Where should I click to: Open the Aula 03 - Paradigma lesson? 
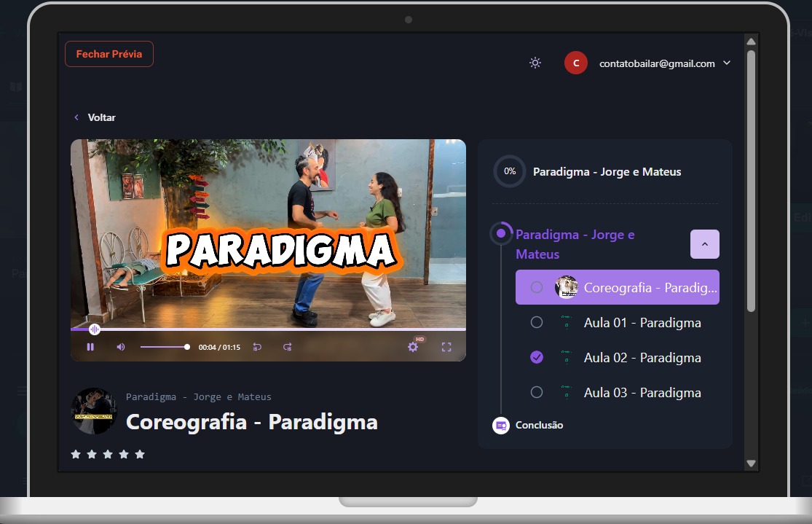pyautogui.click(x=642, y=392)
